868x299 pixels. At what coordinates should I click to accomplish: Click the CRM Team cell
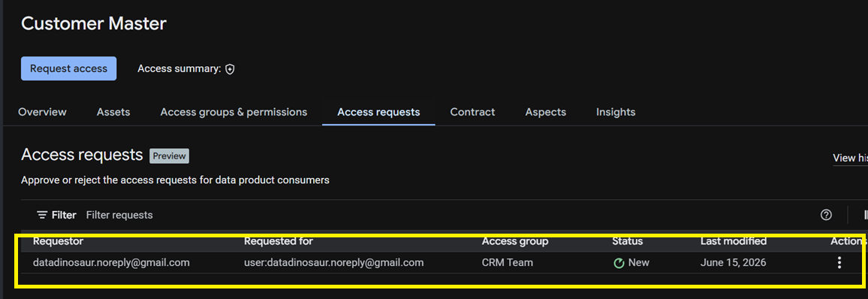[508, 262]
